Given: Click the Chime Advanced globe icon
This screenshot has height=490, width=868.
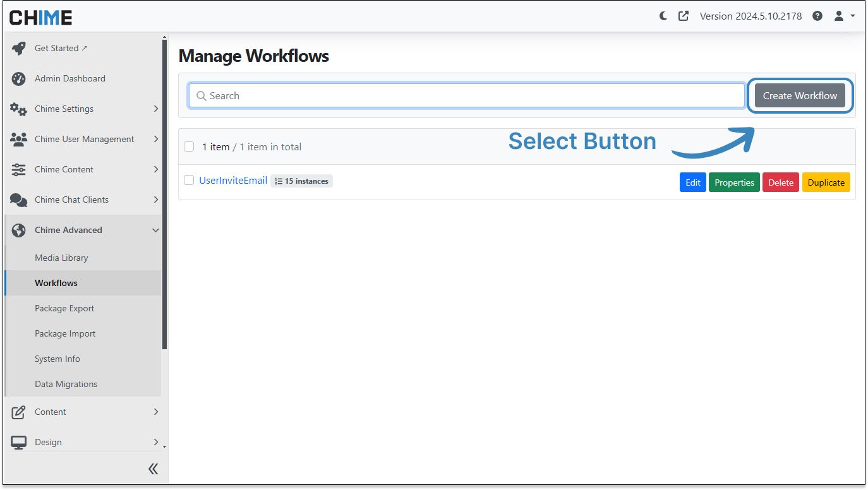Looking at the screenshot, I should [x=18, y=230].
